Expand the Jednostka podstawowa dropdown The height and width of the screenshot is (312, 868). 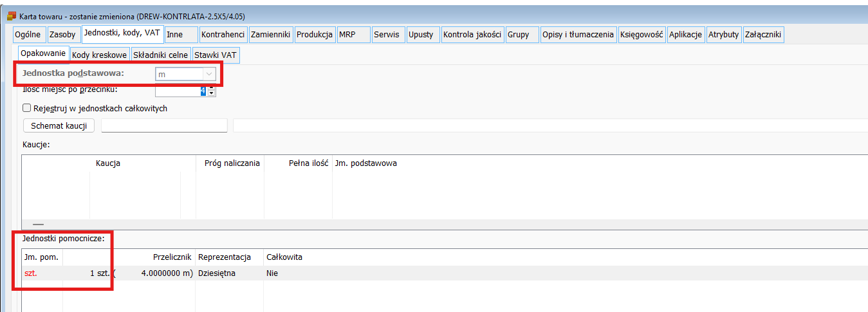[x=208, y=74]
